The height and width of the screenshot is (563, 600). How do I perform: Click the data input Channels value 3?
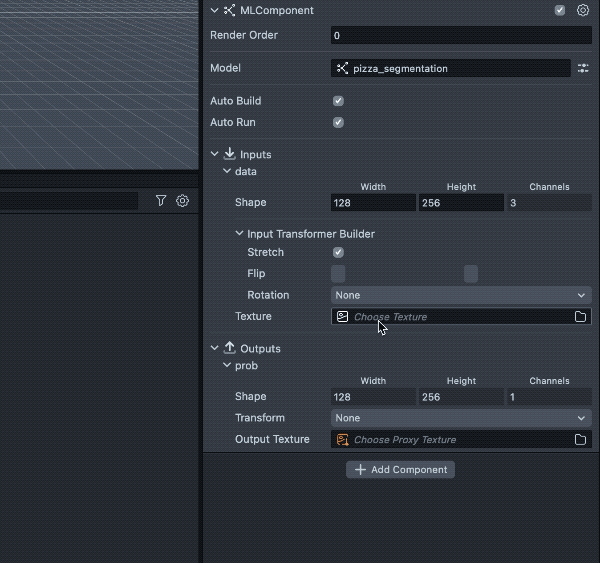549,202
